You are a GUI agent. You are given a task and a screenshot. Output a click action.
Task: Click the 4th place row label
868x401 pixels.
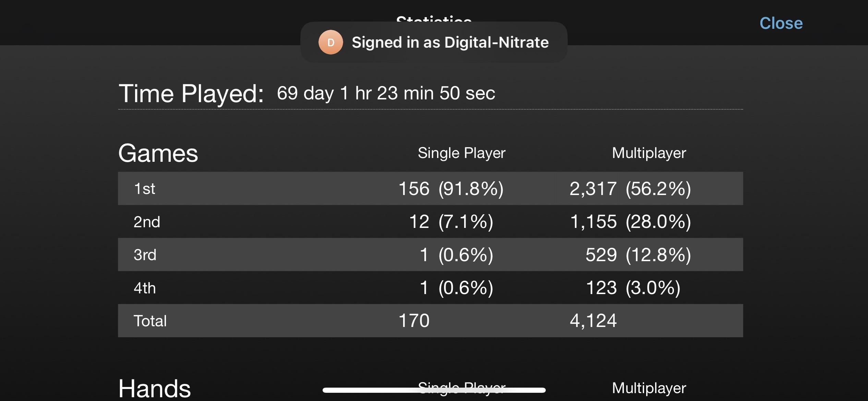point(145,288)
